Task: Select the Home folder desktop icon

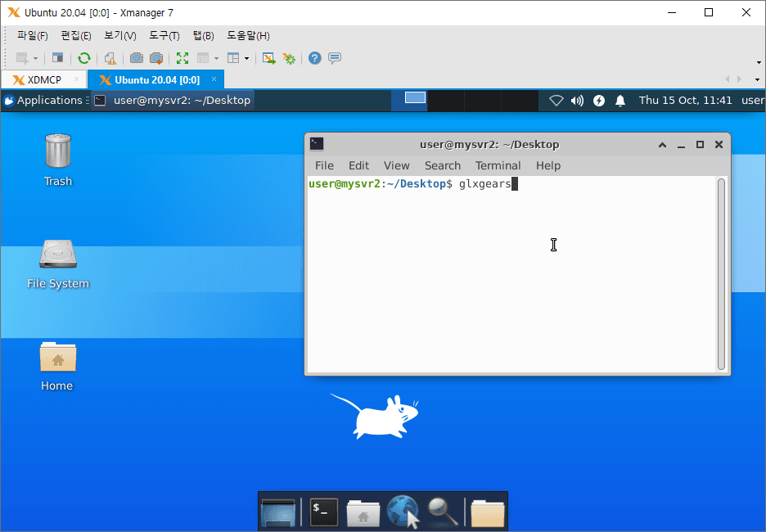Action: (57, 367)
